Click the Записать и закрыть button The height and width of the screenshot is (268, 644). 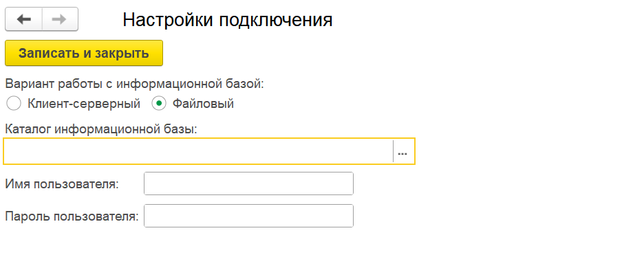coord(84,53)
